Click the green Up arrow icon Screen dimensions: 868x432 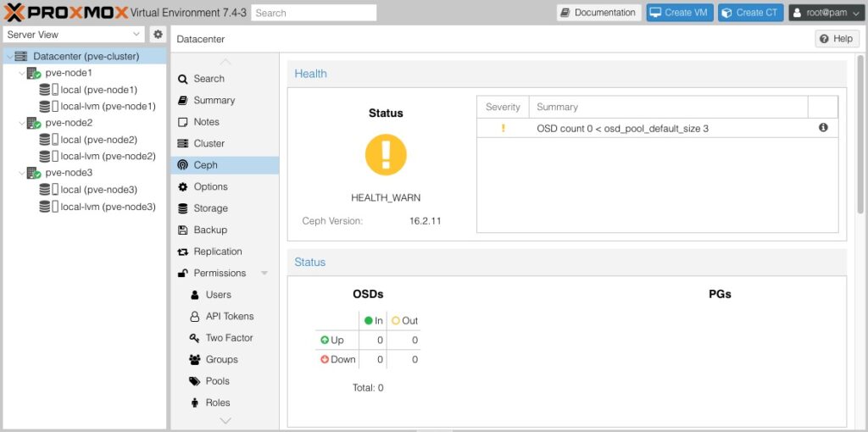325,341
